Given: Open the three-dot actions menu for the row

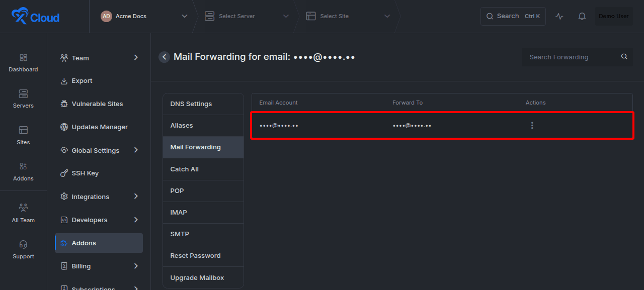Looking at the screenshot, I should point(532,126).
